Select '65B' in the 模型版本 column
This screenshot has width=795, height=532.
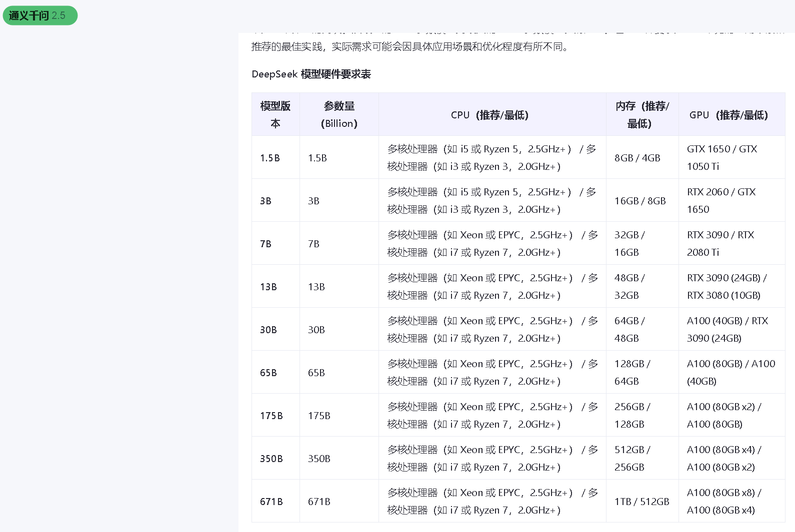(268, 373)
